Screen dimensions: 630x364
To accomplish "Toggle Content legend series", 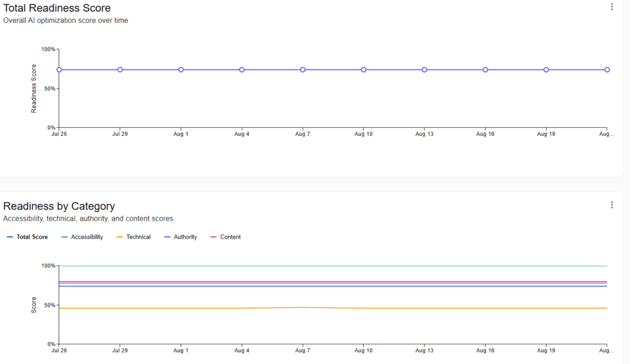I will 225,237.
